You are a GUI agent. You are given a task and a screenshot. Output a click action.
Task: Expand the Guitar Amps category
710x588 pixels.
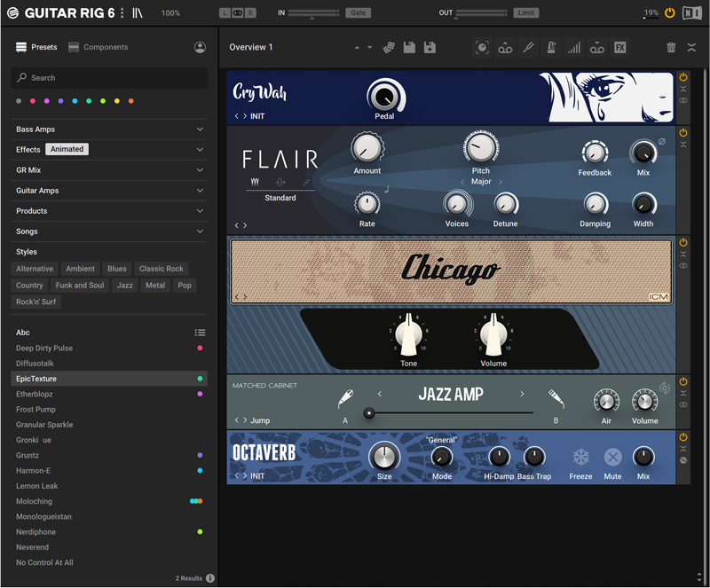pos(200,191)
